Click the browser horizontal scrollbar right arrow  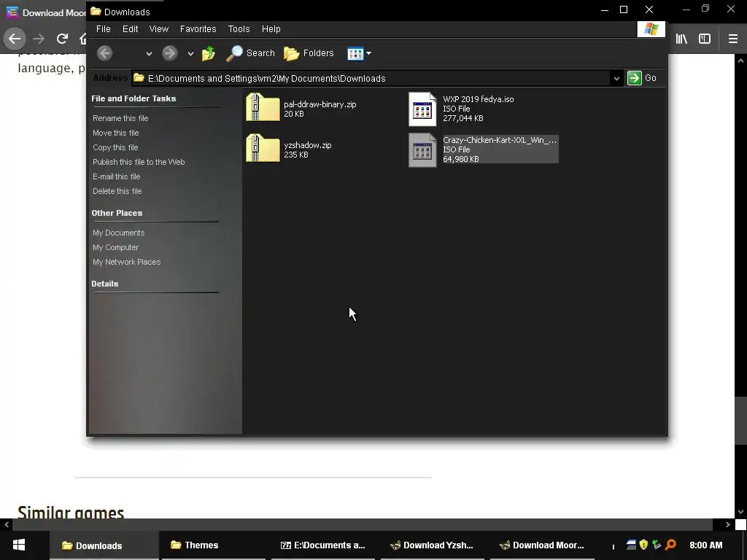pyautogui.click(x=727, y=524)
